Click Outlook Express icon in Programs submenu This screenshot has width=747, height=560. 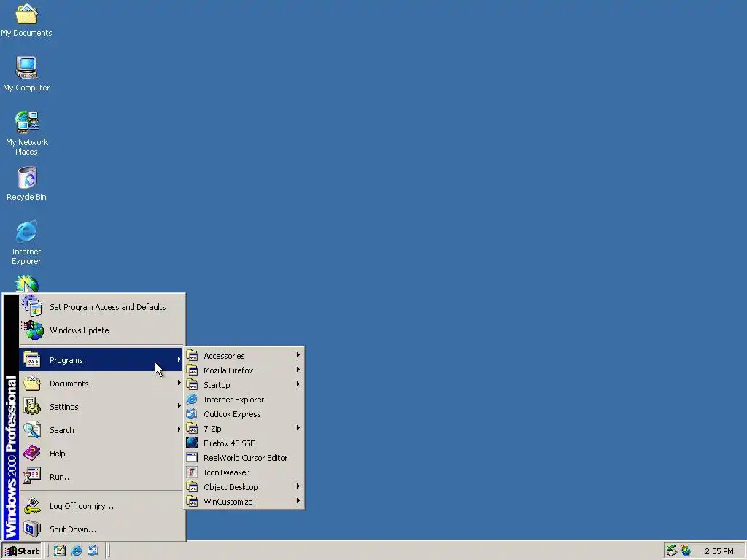coord(192,414)
